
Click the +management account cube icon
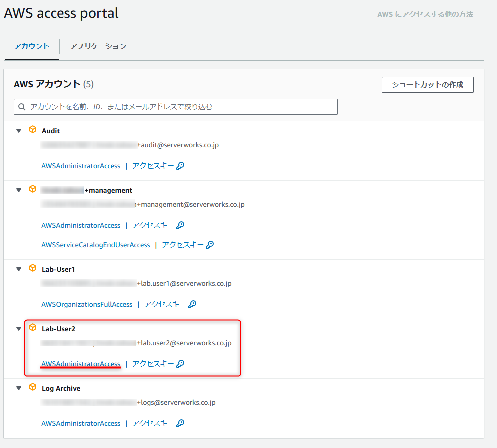(33, 189)
